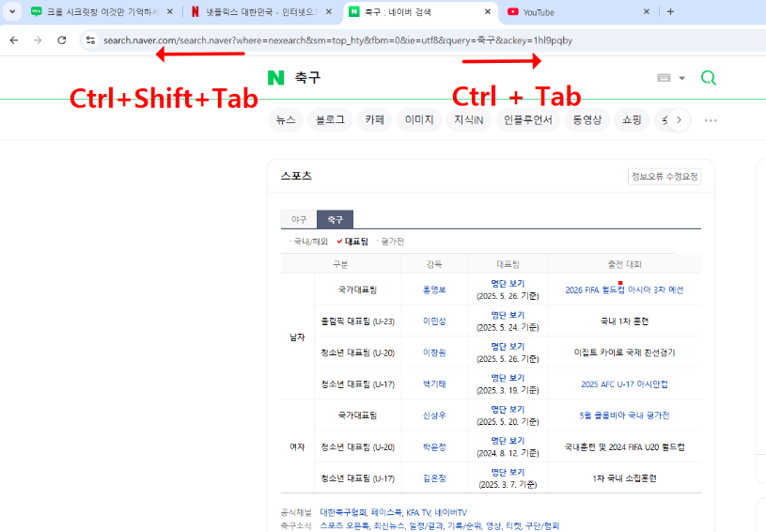The height and width of the screenshot is (532, 766).
Task: Select the 대표팀 filter option
Action: pyautogui.click(x=352, y=242)
